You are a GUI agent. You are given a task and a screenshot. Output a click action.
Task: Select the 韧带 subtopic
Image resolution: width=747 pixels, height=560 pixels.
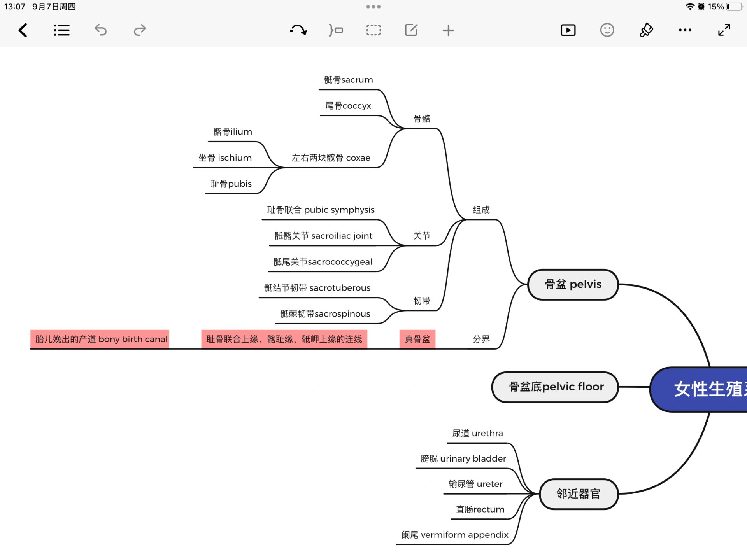click(422, 301)
